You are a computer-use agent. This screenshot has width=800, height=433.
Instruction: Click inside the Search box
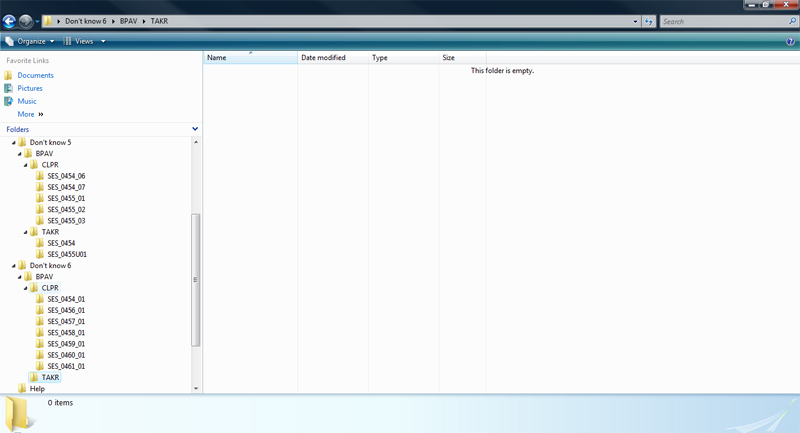(724, 21)
